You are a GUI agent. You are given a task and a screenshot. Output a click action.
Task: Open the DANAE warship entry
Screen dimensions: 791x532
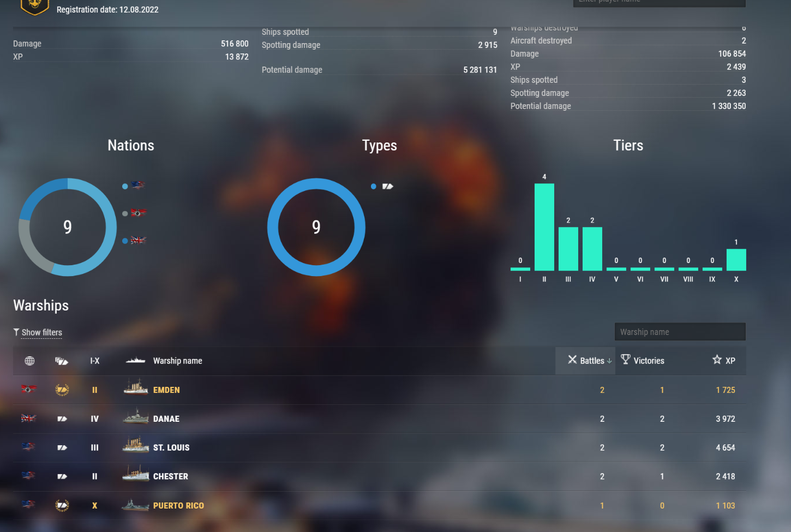point(166,419)
